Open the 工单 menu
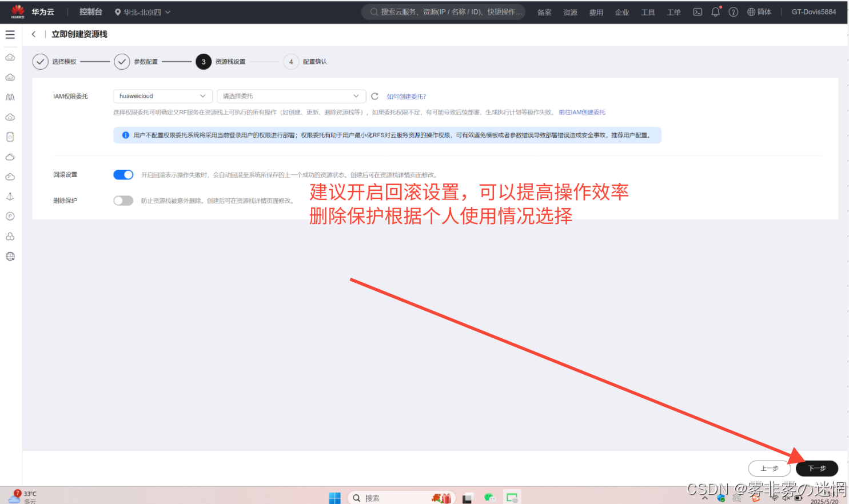 [x=673, y=12]
